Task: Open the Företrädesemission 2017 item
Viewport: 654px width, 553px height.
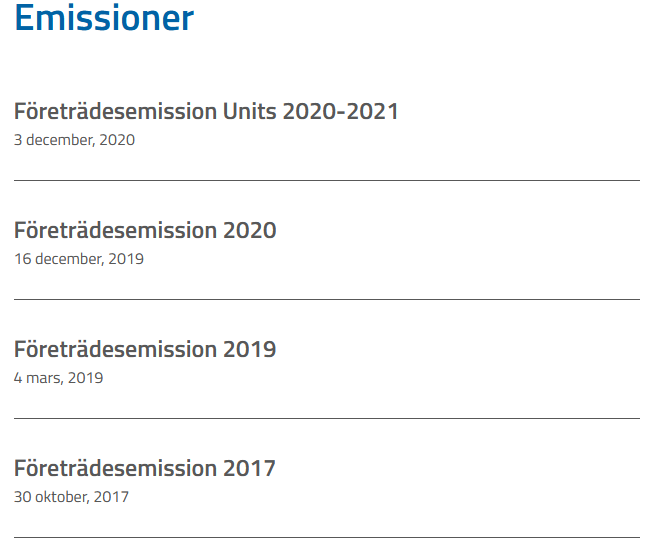Action: coord(145,468)
